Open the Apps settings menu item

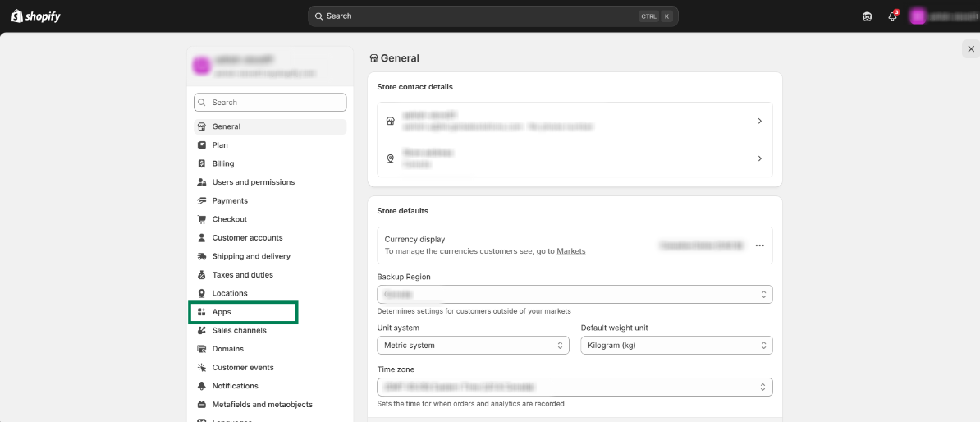[222, 312]
